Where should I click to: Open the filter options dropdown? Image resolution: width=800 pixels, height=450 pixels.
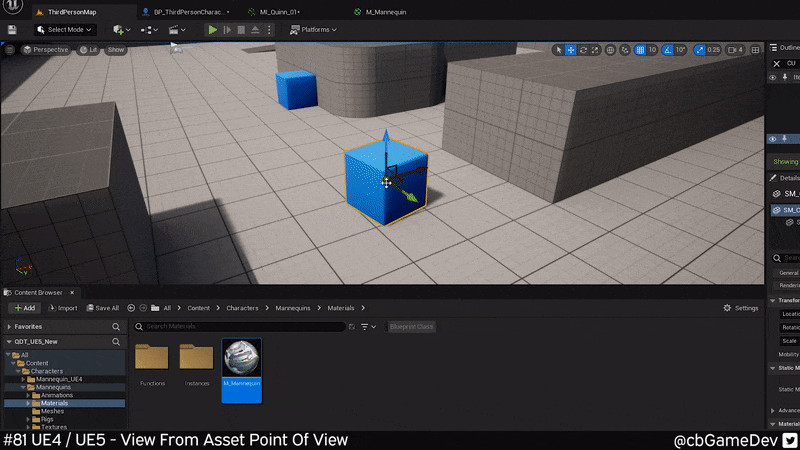coord(368,327)
